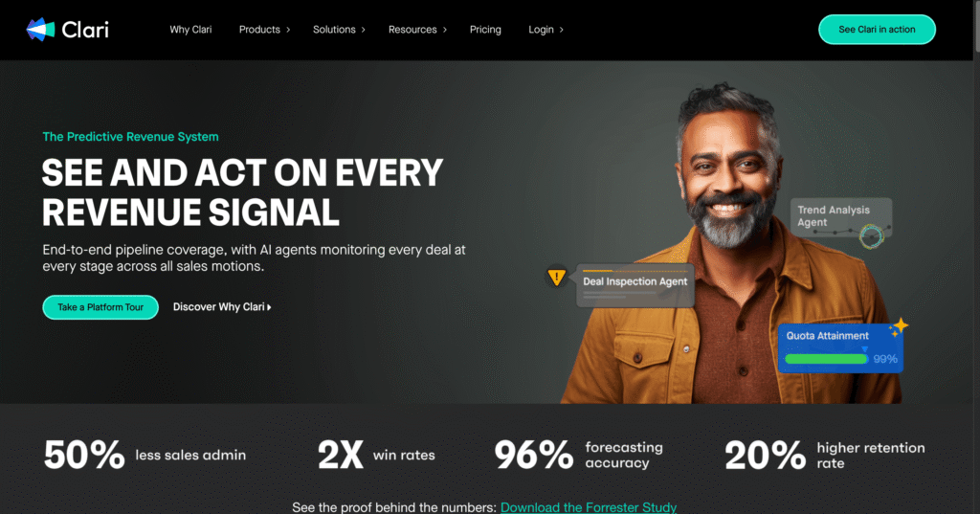980x514 pixels.
Task: Click the blue marker above quota bar
Action: tap(864, 349)
